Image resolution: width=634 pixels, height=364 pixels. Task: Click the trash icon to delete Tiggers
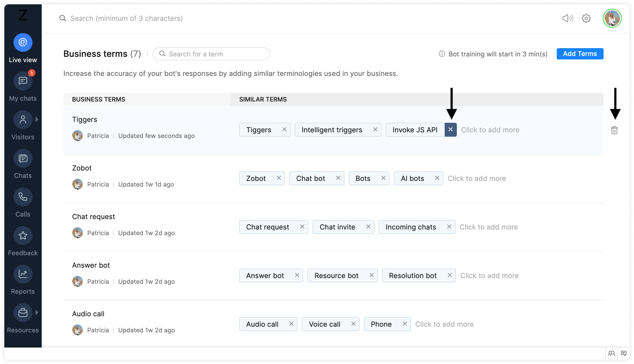click(x=614, y=130)
